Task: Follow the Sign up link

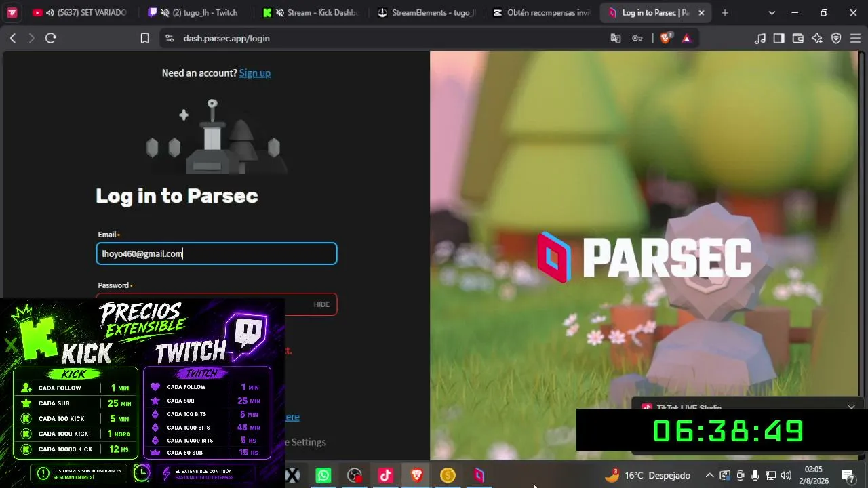Action: (255, 73)
